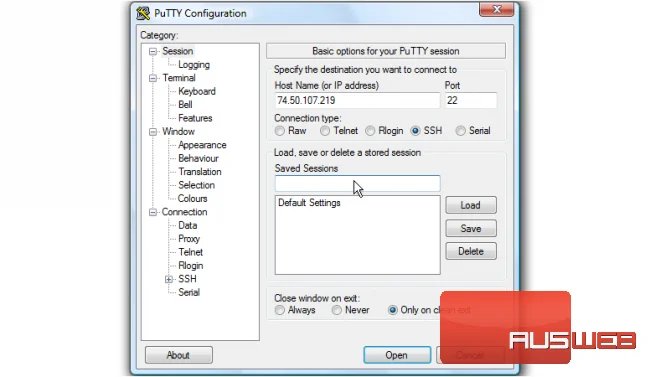Open the Behaviour category
The height and width of the screenshot is (377, 650).
pos(198,158)
